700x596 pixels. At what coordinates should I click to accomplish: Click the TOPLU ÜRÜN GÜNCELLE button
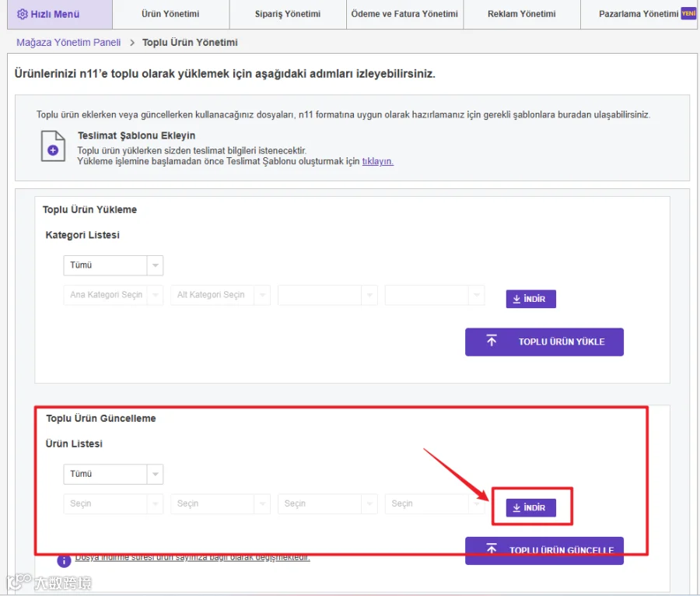tap(544, 550)
